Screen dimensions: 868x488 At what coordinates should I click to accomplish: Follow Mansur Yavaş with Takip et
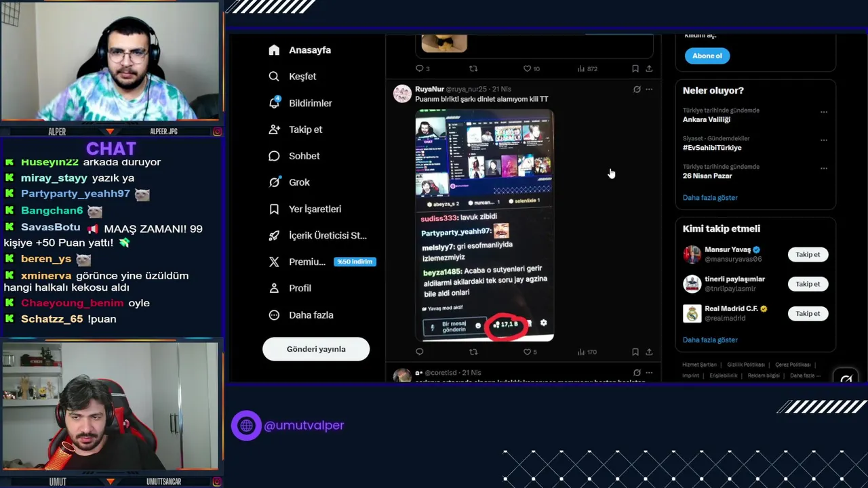[x=808, y=255]
